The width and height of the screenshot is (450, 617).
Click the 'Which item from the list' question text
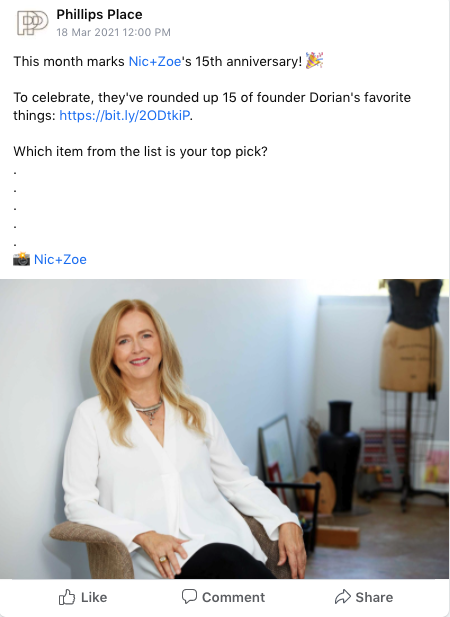[x=140, y=151]
